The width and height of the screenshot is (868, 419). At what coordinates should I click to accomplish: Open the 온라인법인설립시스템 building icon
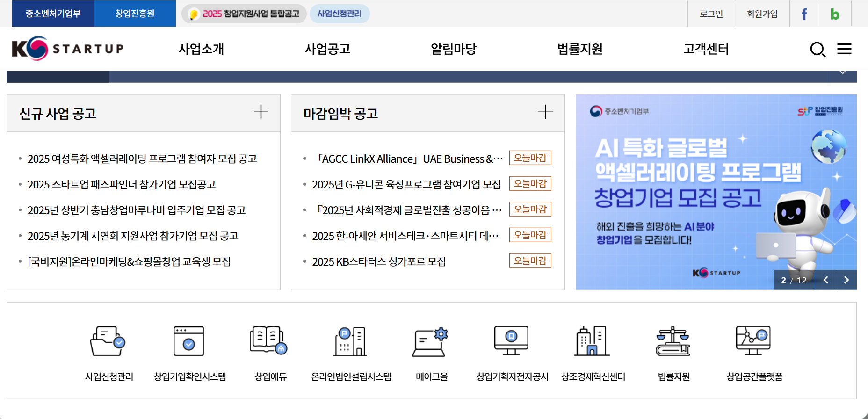(x=350, y=341)
